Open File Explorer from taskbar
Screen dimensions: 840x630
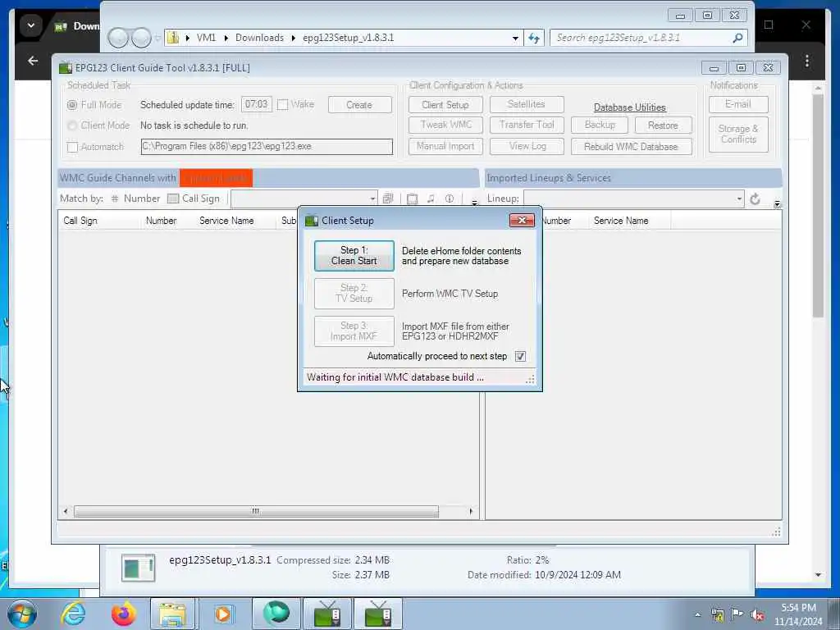pos(172,614)
